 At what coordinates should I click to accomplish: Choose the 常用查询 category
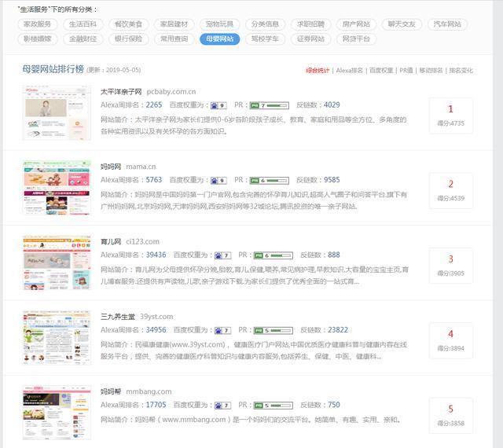click(174, 39)
